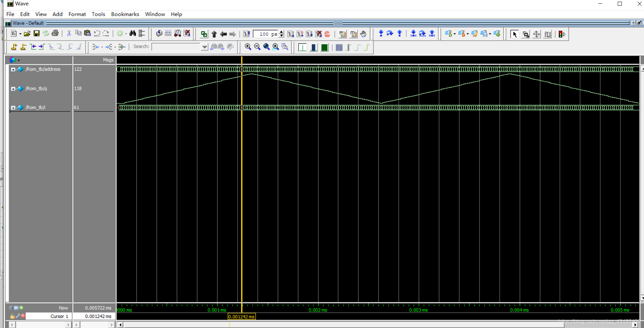Click the Zoom Full magnifier icon
Image resolution: width=644 pixels, height=328 pixels.
coord(266,47)
